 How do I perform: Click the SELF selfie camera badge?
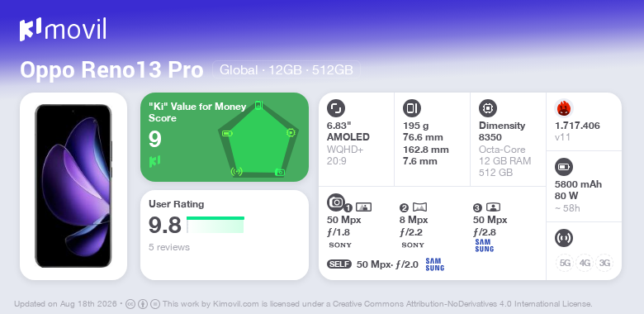(339, 264)
